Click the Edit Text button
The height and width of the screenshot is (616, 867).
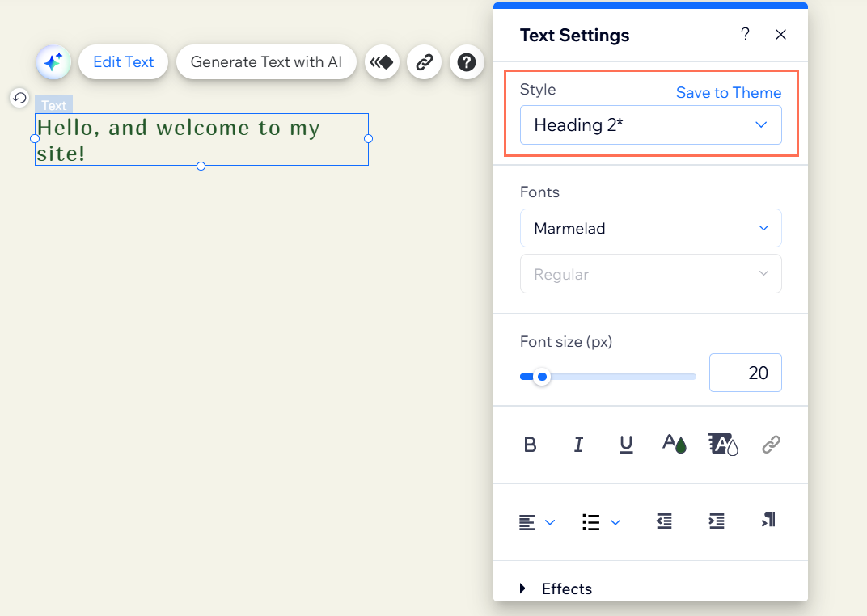[123, 62]
